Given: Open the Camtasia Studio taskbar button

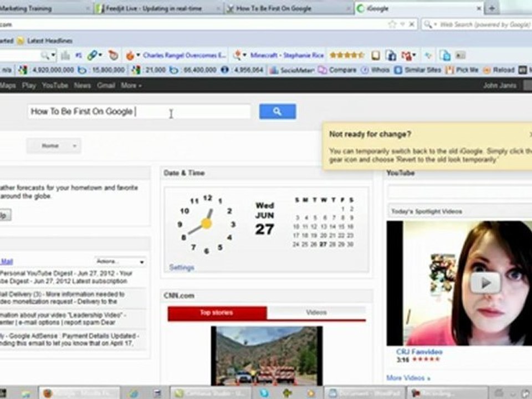Looking at the screenshot, I should [211, 393].
